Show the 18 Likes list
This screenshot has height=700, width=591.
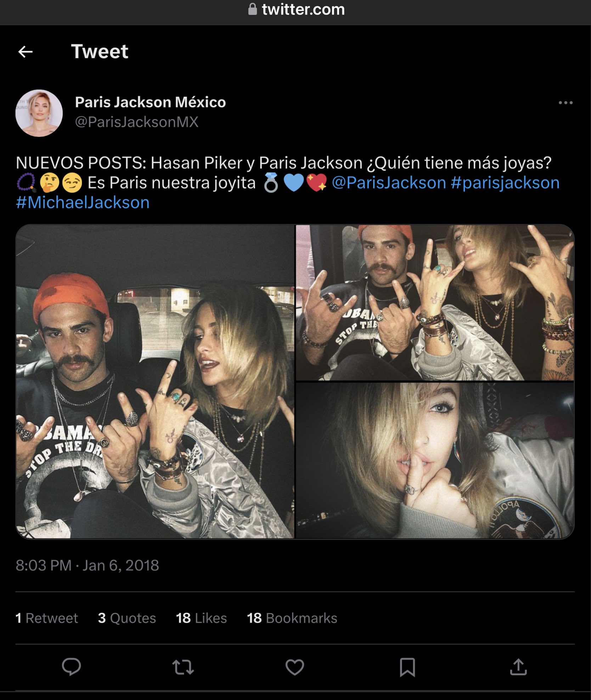[x=201, y=618]
